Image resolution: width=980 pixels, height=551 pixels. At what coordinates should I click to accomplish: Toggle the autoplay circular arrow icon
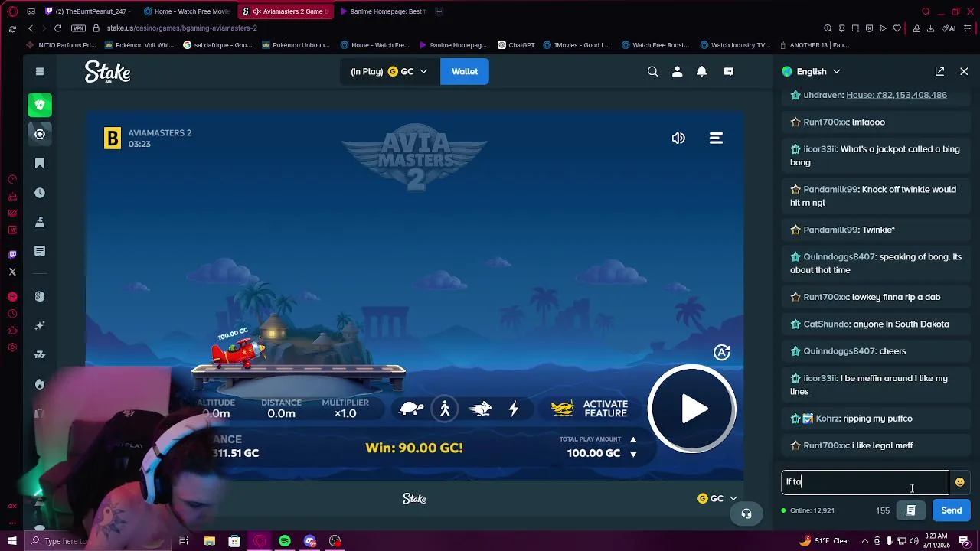722,352
